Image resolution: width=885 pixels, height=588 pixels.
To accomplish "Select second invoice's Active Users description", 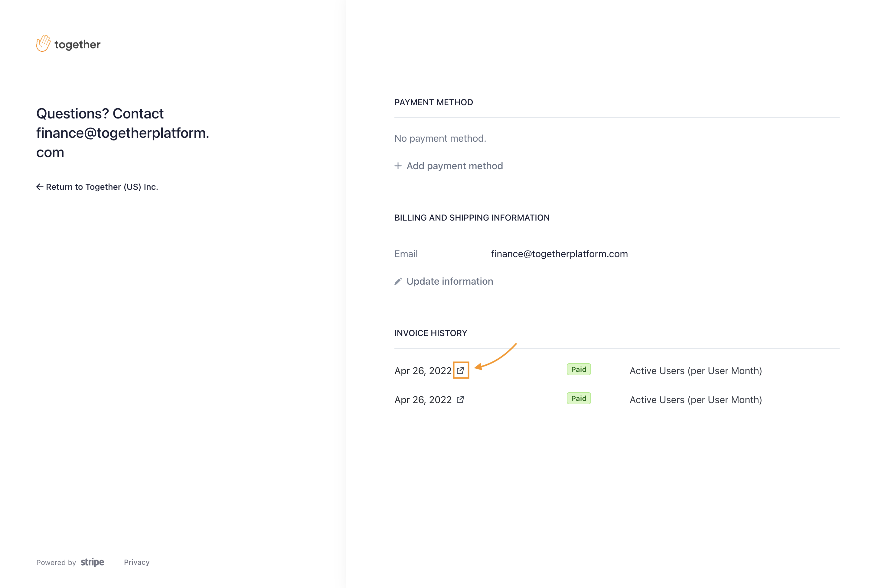I will click(x=695, y=400).
